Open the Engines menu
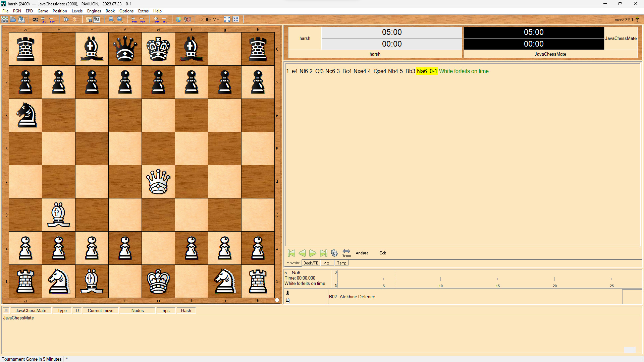The image size is (644, 362). (x=94, y=11)
